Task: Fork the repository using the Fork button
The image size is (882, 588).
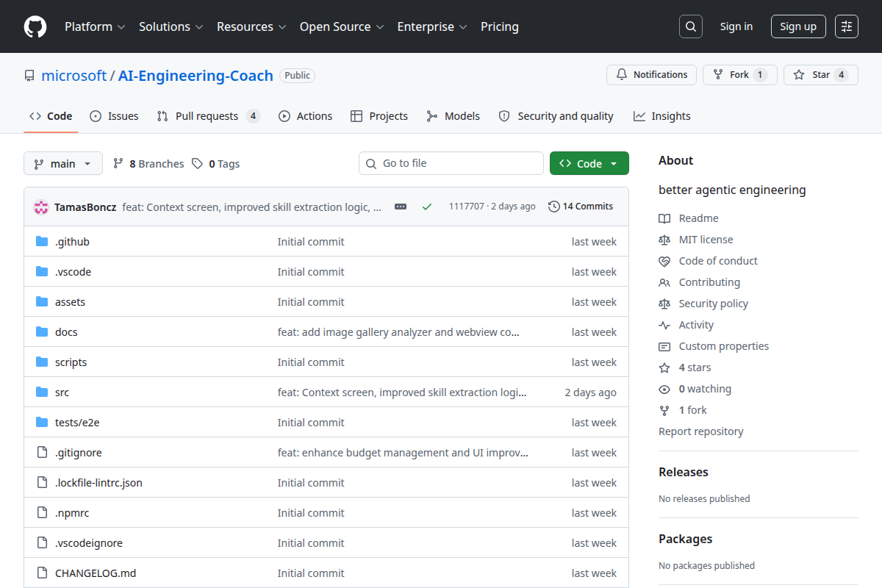Action: click(x=739, y=75)
